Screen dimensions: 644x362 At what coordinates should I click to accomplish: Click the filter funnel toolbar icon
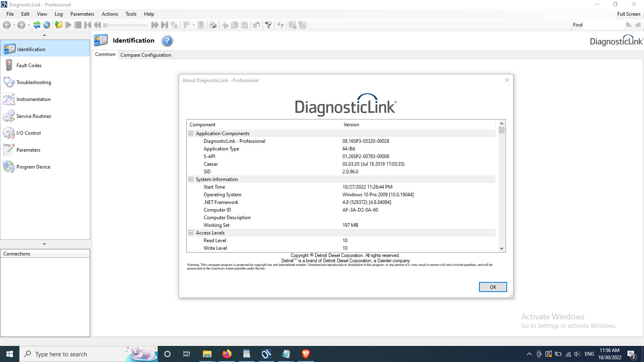point(268,25)
